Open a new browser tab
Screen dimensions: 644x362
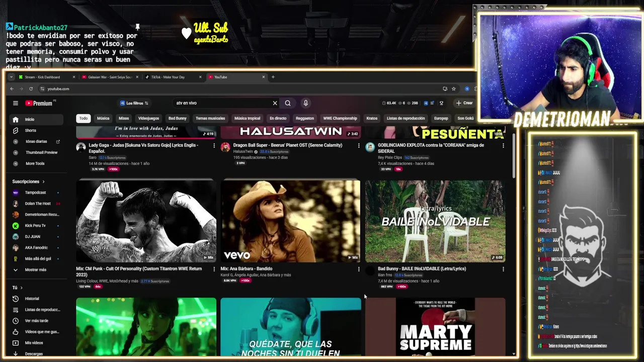tap(273, 77)
